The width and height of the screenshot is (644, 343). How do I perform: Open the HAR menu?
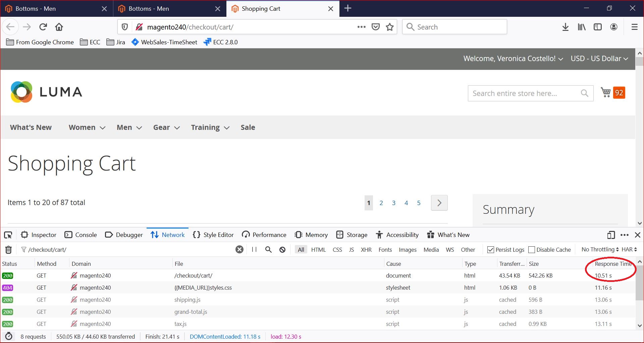point(629,249)
